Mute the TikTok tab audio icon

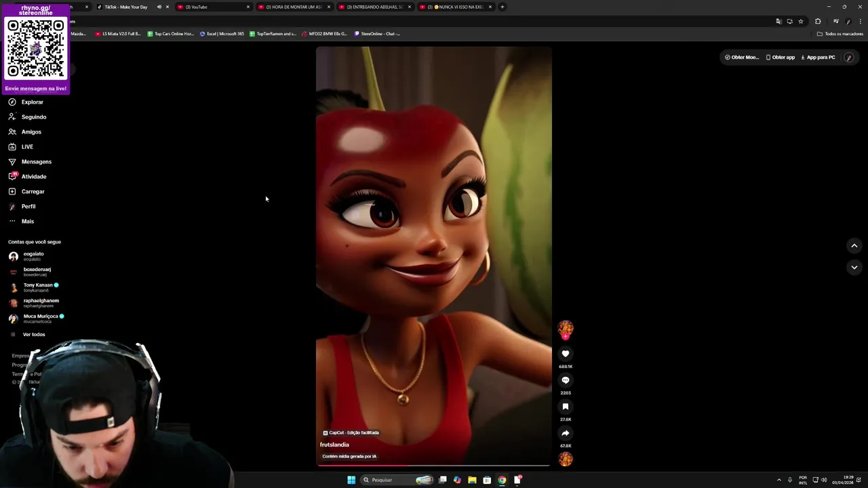pyautogui.click(x=159, y=7)
